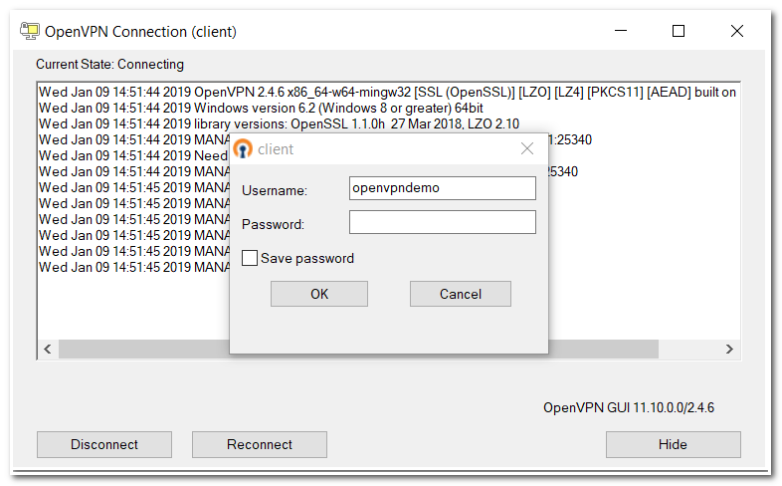Select the Windows version log line
782x486 pixels.
click(261, 108)
